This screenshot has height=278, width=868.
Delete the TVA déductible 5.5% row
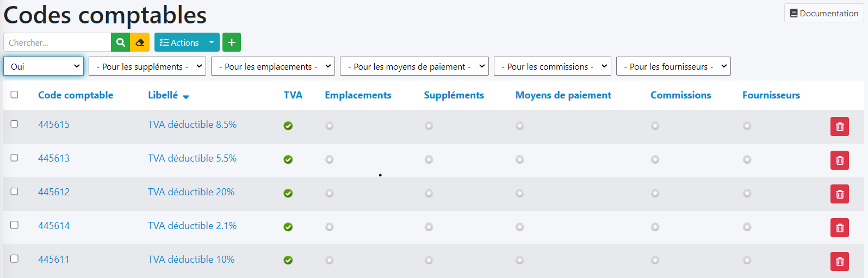[x=839, y=160]
